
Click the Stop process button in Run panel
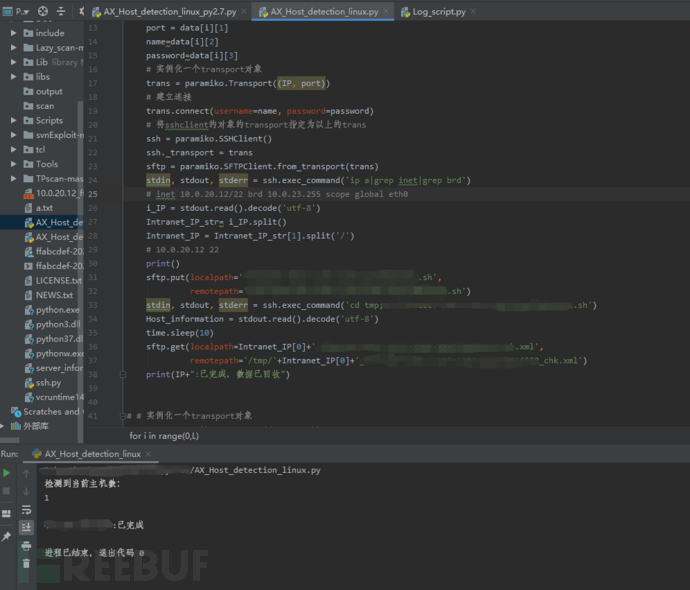pyautogui.click(x=7, y=490)
